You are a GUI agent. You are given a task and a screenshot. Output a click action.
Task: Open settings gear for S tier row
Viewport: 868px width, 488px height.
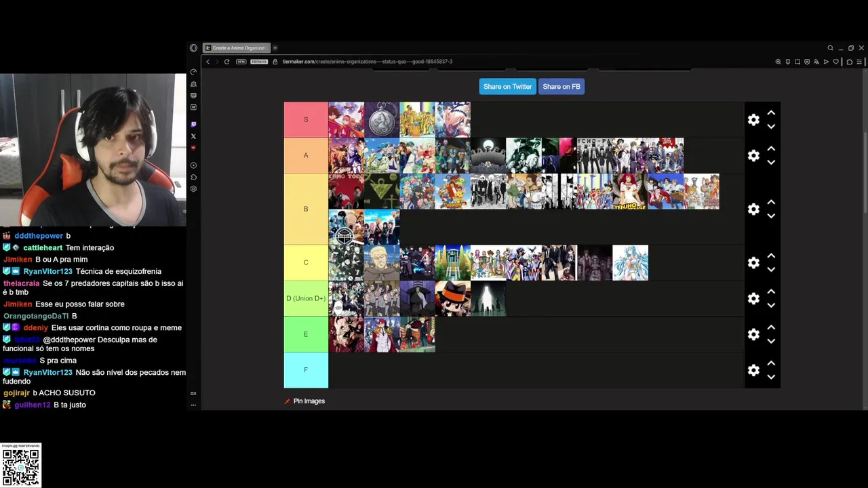(x=753, y=120)
